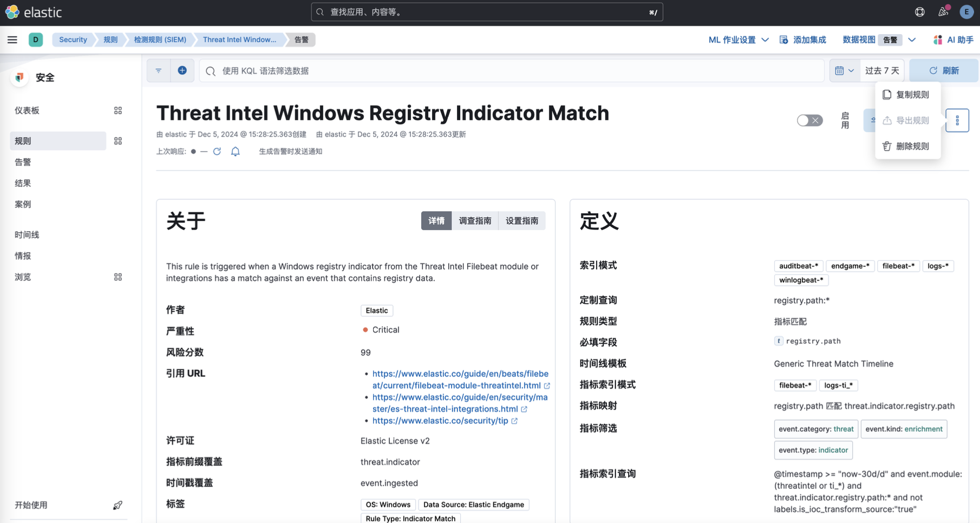Go to 规则 rules in sidebar
The height and width of the screenshot is (523, 980).
click(x=58, y=141)
